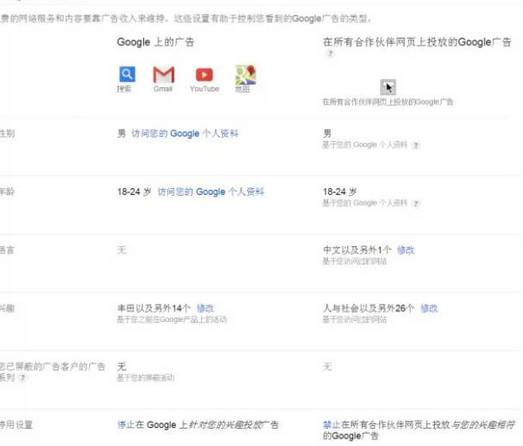The image size is (523, 446).
Task: Select '18-24 岁' in partner ads column
Action: click(340, 192)
